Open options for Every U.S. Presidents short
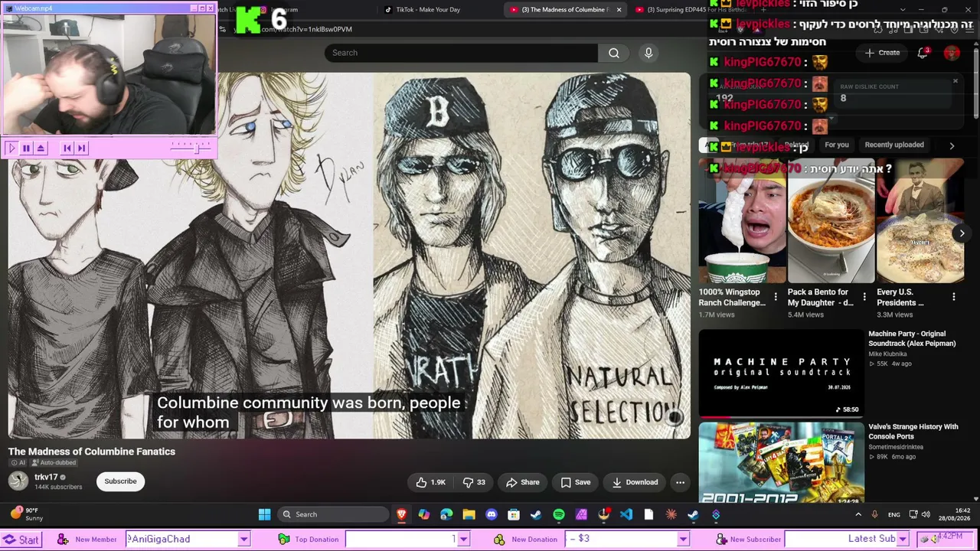This screenshot has width=980, height=551. click(954, 297)
